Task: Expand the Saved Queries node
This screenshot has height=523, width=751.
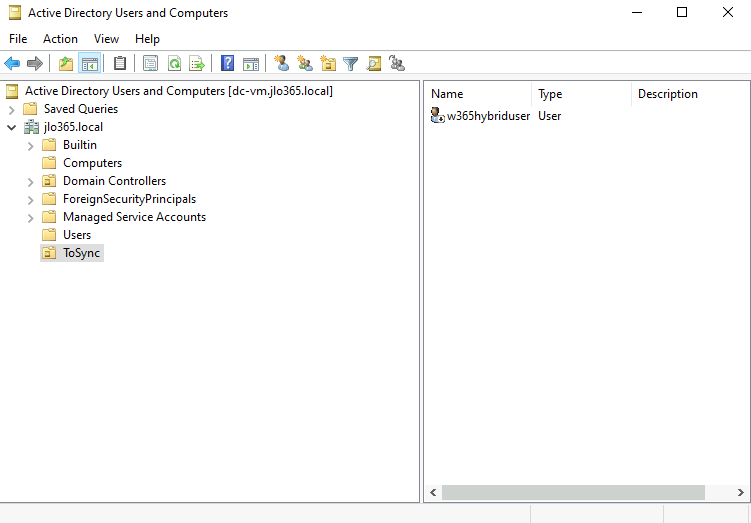Action: [x=11, y=110]
